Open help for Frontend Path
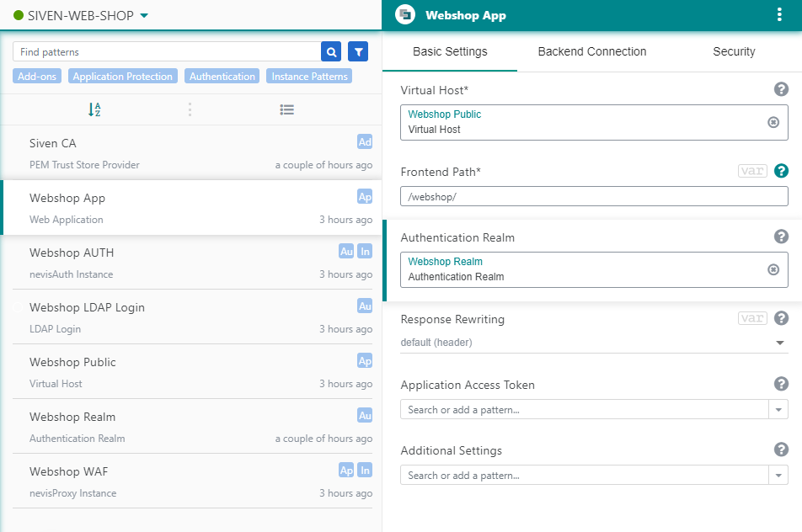Image resolution: width=802 pixels, height=532 pixels. (x=781, y=171)
